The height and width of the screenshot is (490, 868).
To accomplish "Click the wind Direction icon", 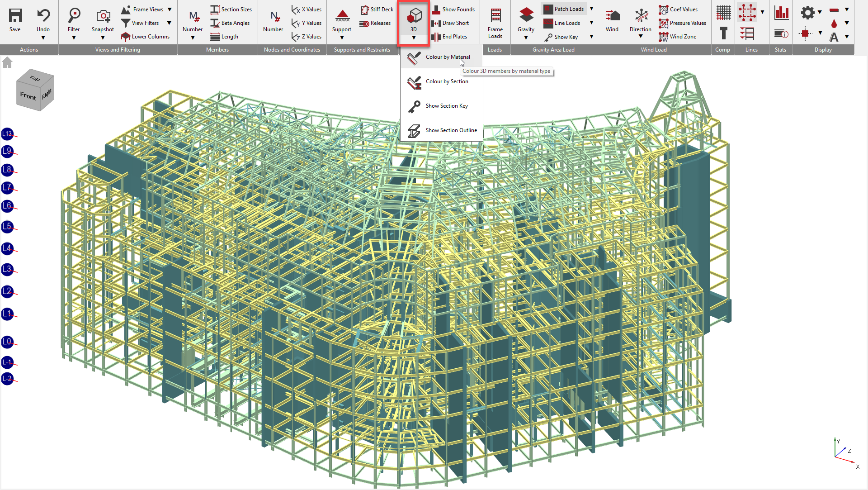I will [x=641, y=15].
